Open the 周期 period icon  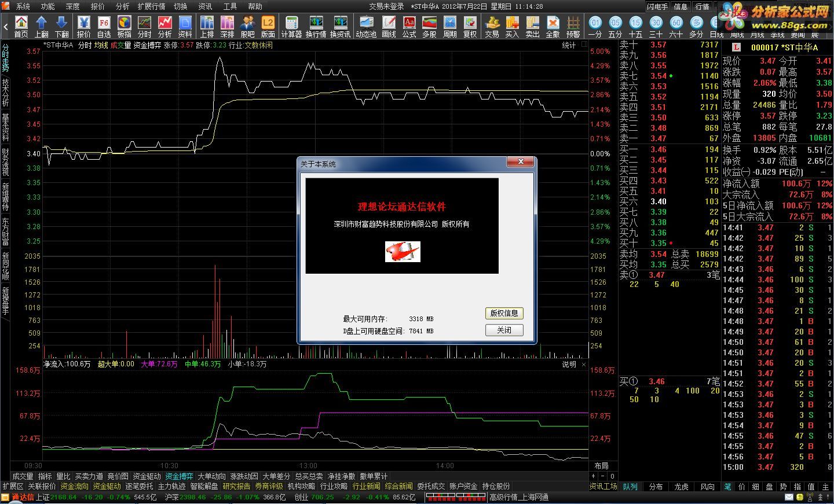click(x=450, y=27)
